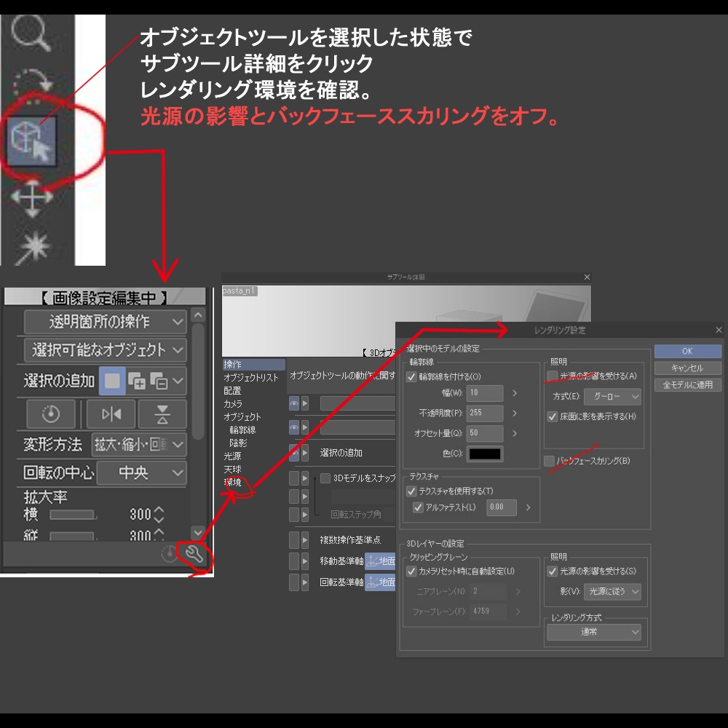Viewport: 728px width, 728px height.
Task: Open the 方式 shading dropdown showing グーロー
Action: click(x=612, y=395)
